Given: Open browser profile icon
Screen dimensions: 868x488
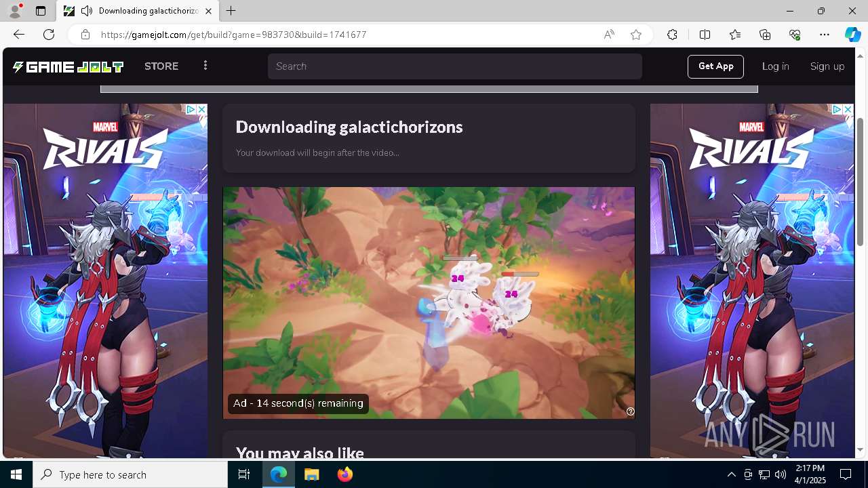Looking at the screenshot, I should coord(15,11).
